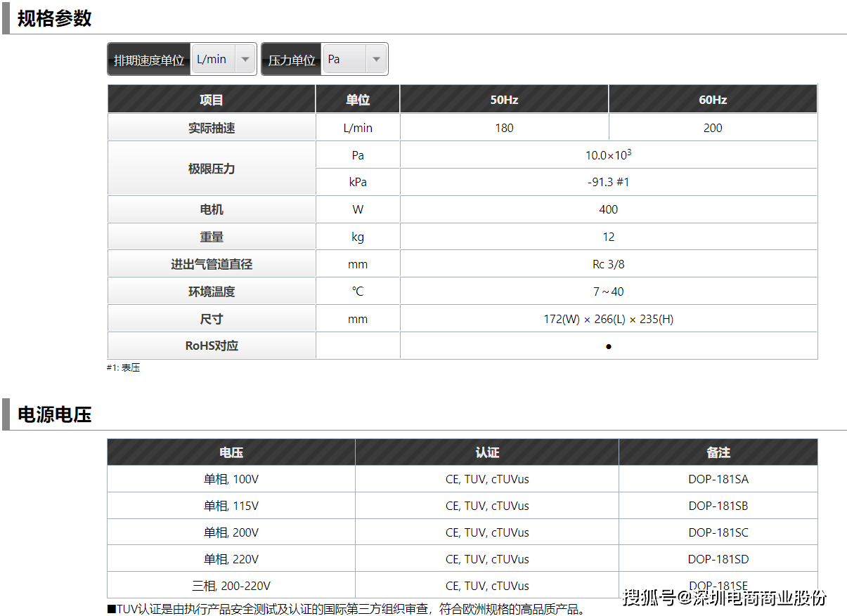The image size is (847, 616).
Task: Select the 电源电压 section heading
Action: (x=55, y=414)
